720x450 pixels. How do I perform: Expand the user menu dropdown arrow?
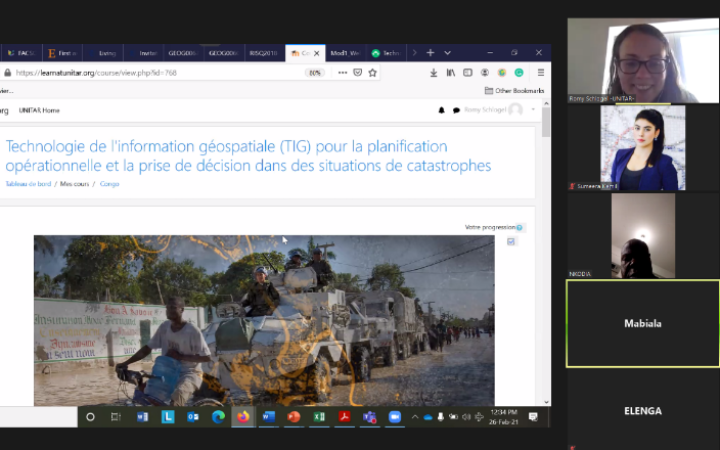coord(533,110)
